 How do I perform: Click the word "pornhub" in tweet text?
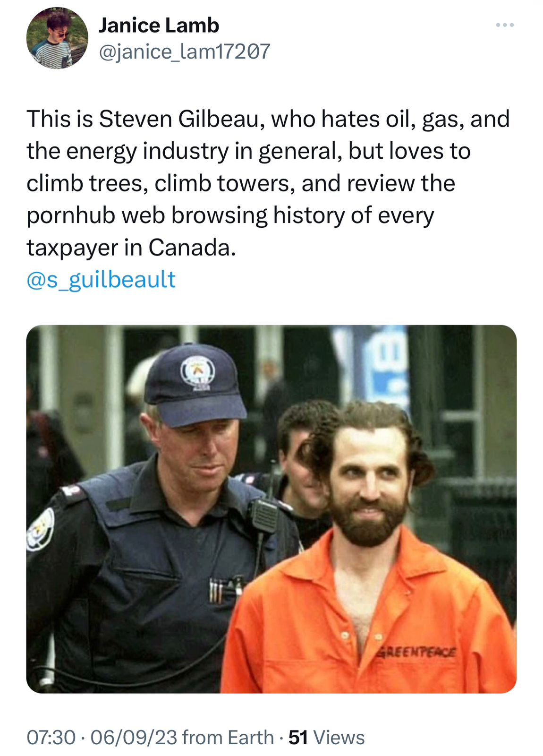tap(71, 215)
